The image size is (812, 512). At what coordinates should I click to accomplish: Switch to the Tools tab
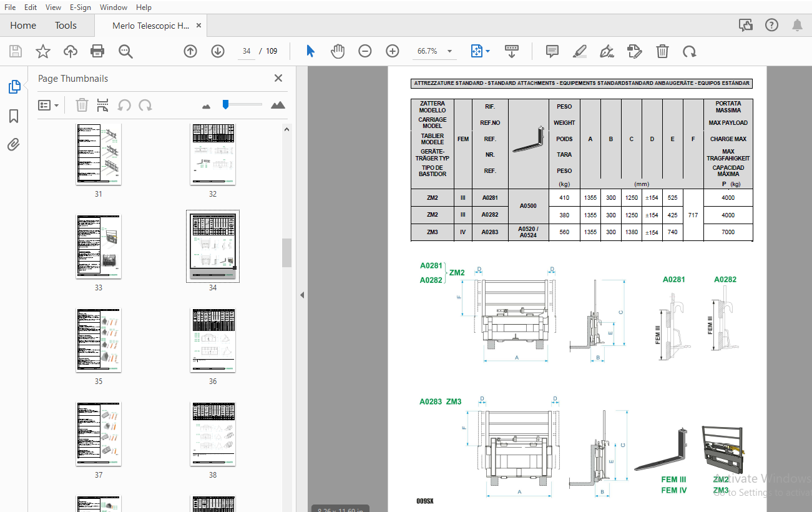coord(66,26)
